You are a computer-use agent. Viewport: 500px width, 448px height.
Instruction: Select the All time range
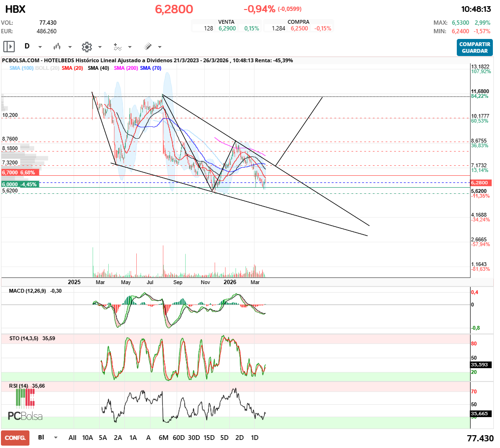(x=72, y=438)
